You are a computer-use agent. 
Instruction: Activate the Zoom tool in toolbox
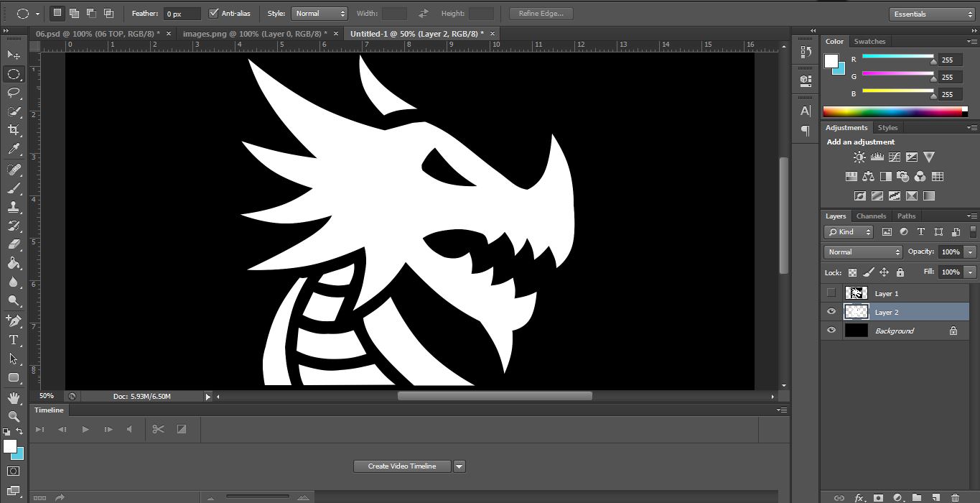pyautogui.click(x=14, y=416)
